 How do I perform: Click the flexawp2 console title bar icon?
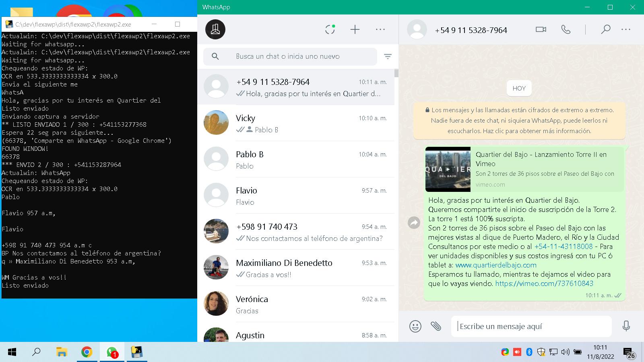9,24
